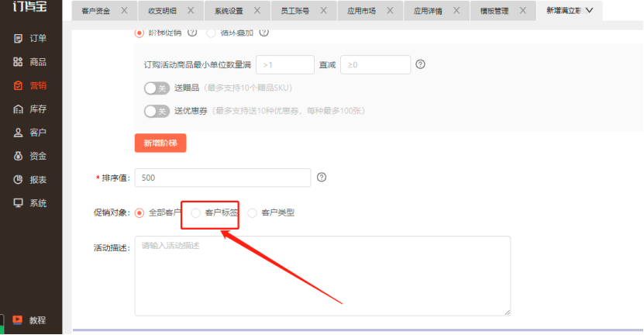Toggle the 送优惠券 switch
The height and width of the screenshot is (335, 644).
tap(157, 111)
